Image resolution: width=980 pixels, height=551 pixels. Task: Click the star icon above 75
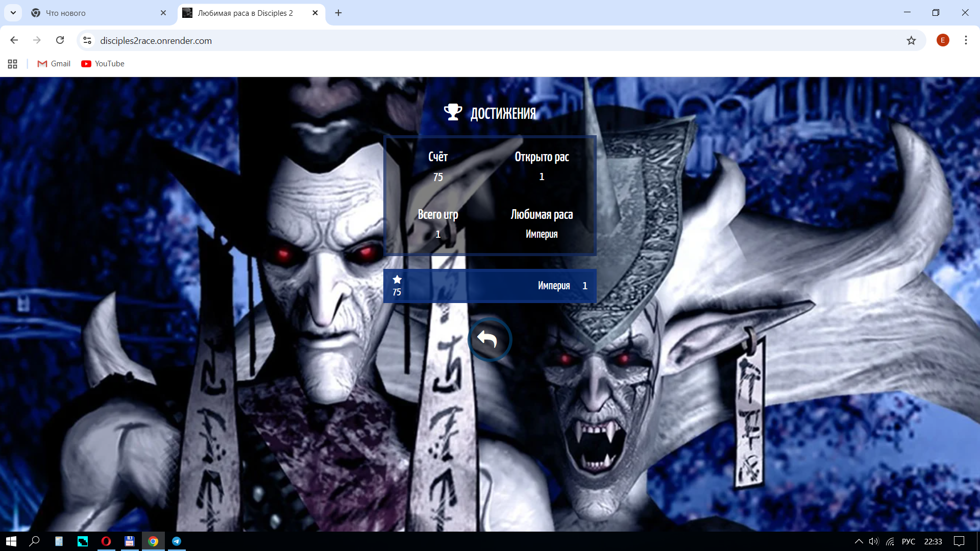click(397, 279)
